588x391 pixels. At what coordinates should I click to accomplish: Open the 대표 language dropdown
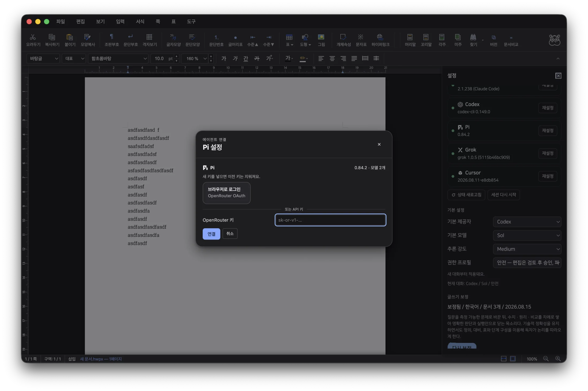coord(74,58)
